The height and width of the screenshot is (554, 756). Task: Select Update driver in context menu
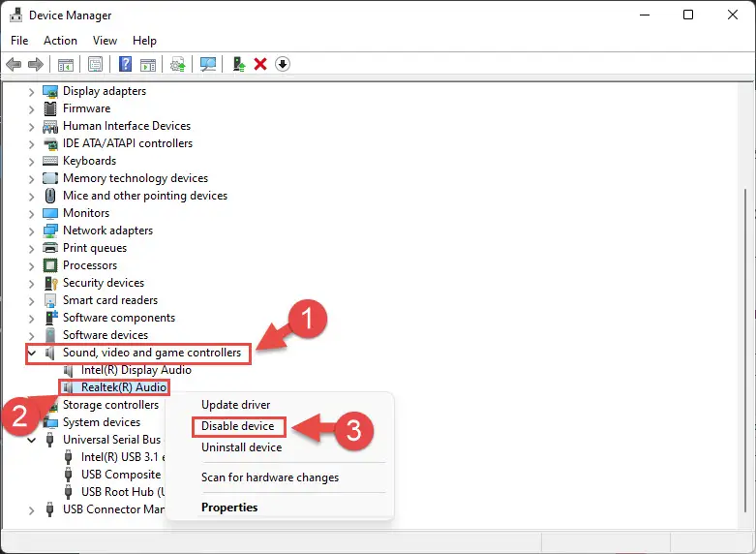[x=235, y=405]
